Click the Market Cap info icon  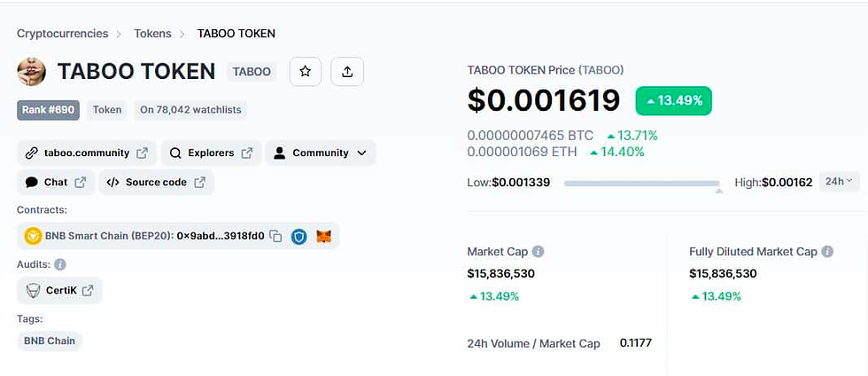(x=539, y=252)
